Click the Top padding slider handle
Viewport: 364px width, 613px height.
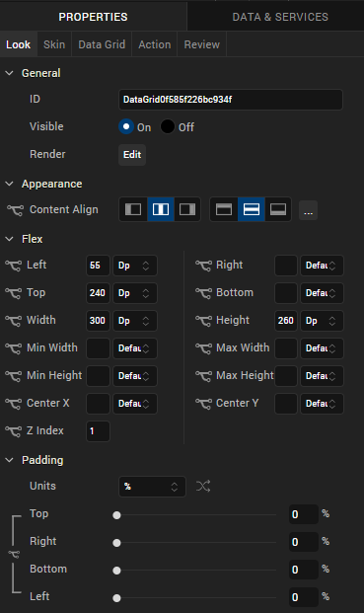tap(116, 515)
